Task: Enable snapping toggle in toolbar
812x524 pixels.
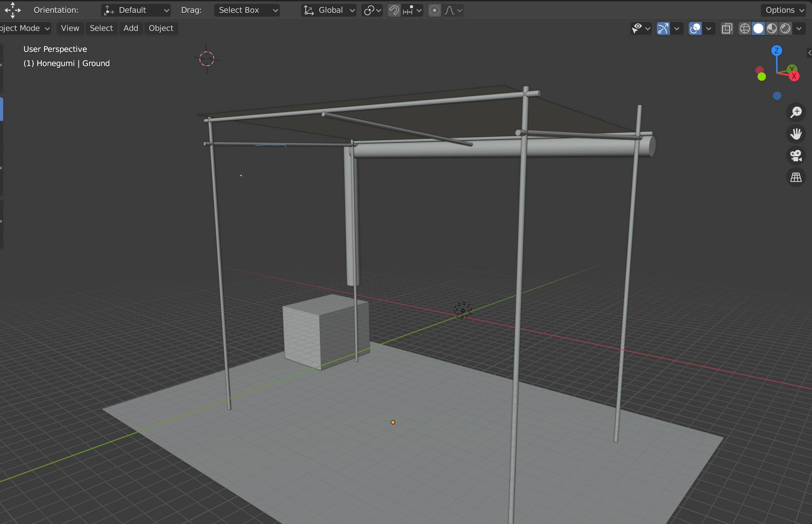Action: click(x=392, y=10)
